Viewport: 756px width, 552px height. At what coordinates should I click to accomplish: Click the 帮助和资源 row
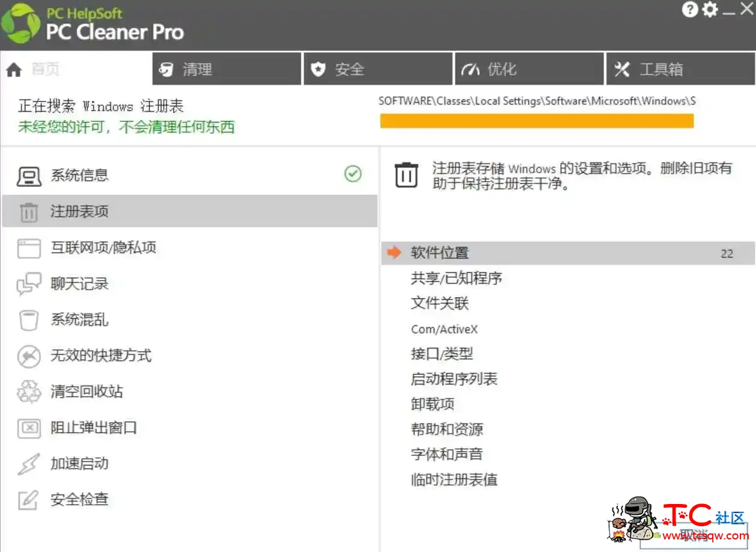point(568,430)
